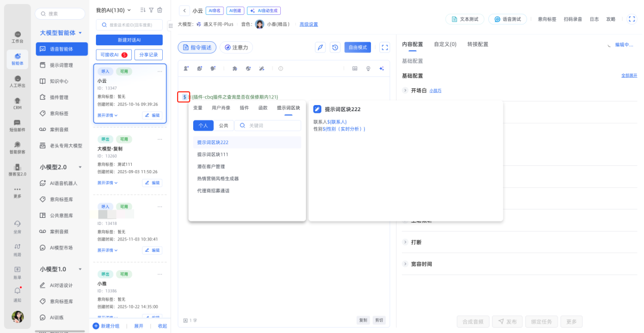Click the lightbulb icon in editor toolbar
The width and height of the screenshot is (644, 333).
(368, 69)
